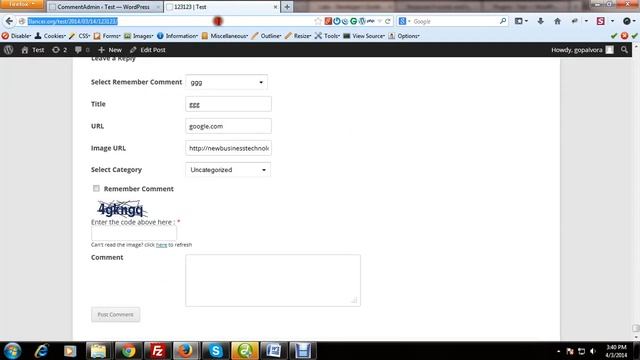This screenshot has height=360, width=640.
Task: Click the Title input field
Action: (228, 104)
